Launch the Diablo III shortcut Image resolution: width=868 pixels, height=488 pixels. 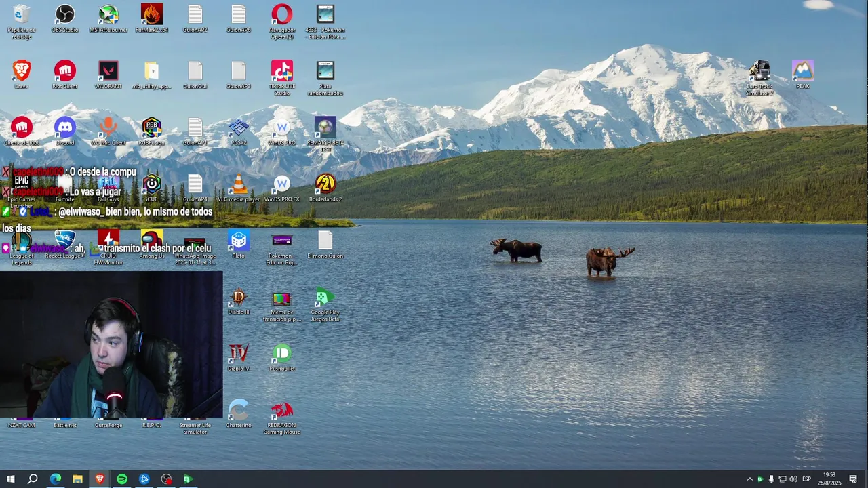[x=239, y=301]
